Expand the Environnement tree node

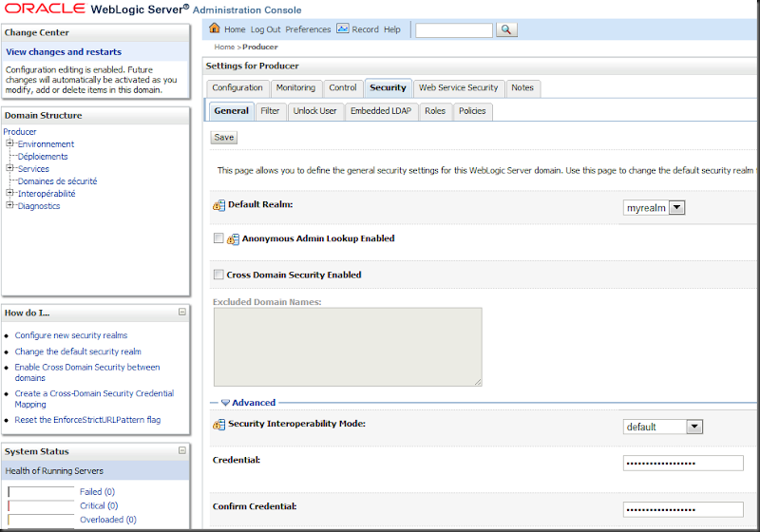click(9, 142)
